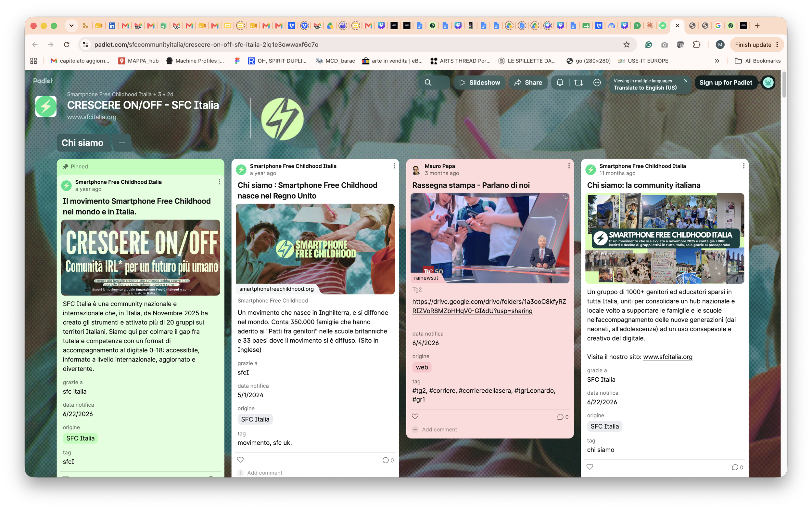The image size is (812, 510).
Task: Click the Padlet logo
Action: pos(43,81)
